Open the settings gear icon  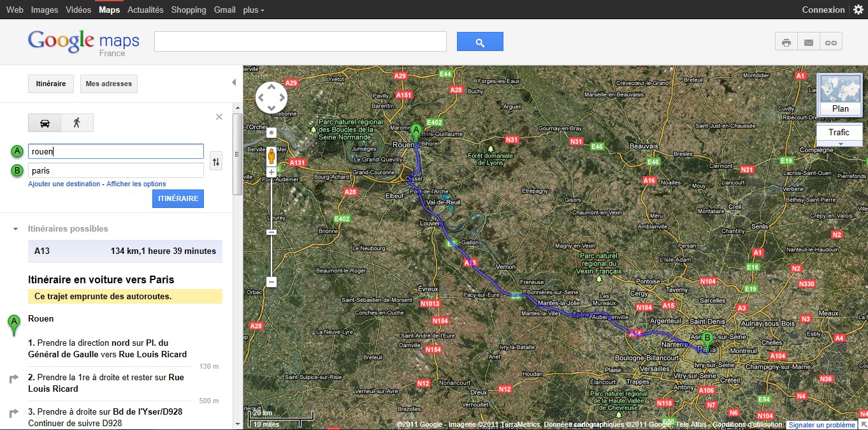click(858, 10)
